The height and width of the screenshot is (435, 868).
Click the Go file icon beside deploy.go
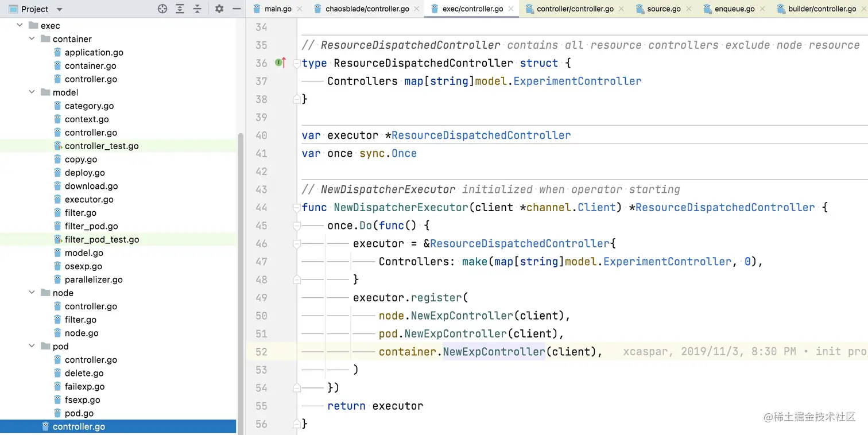(57, 172)
